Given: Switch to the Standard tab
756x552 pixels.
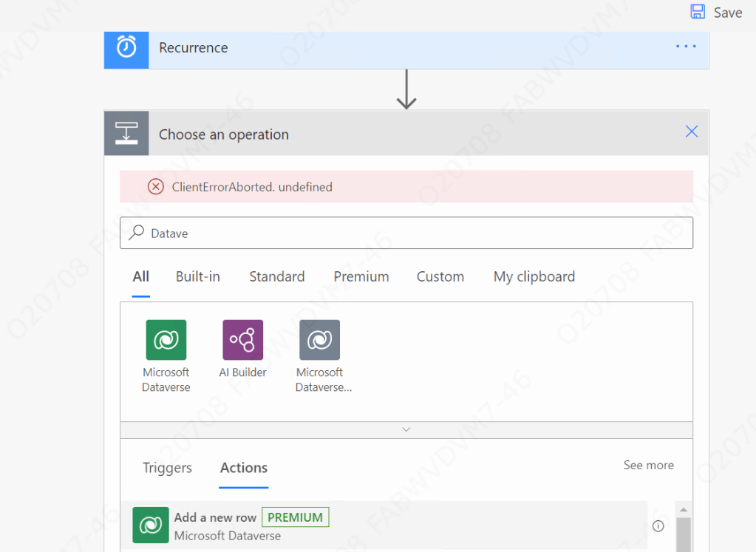Looking at the screenshot, I should click(276, 276).
